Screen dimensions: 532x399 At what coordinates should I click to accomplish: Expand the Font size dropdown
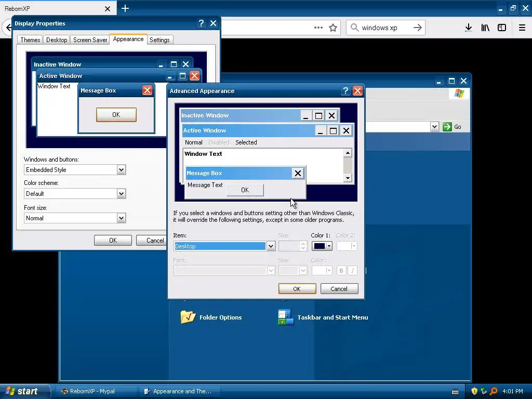121,218
